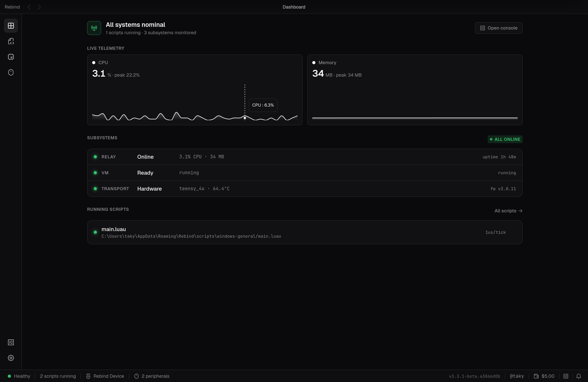The height and width of the screenshot is (382, 588).
Task: Click the green Healthy status dot
Action: (9, 376)
